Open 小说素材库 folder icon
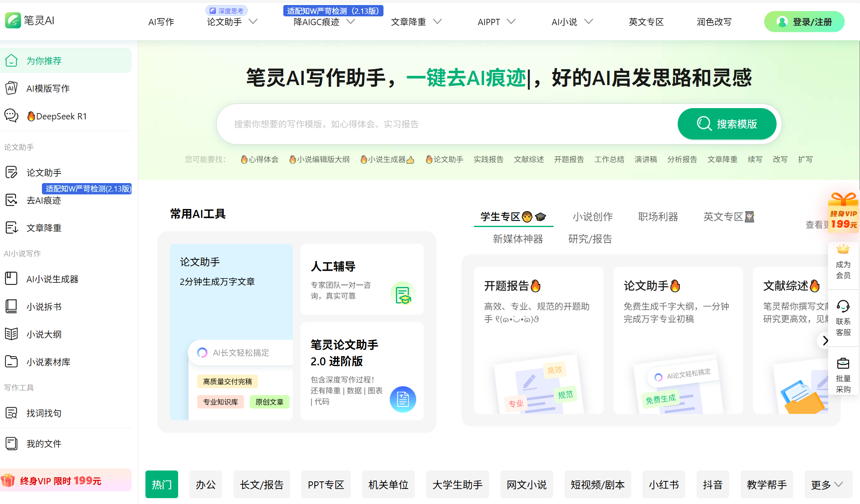 [11, 362]
